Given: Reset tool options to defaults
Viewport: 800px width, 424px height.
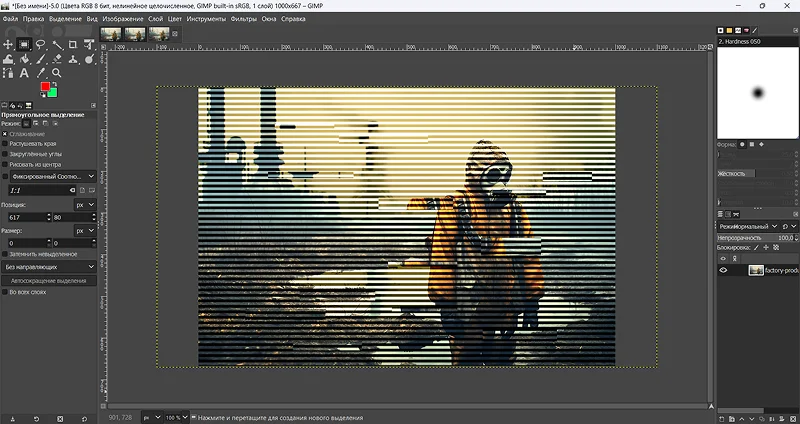Looking at the screenshot, I should (84, 419).
